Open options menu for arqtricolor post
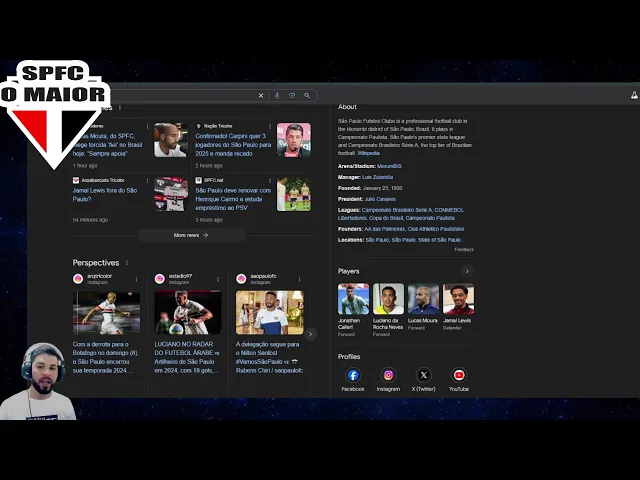The image size is (640, 480). 136,279
